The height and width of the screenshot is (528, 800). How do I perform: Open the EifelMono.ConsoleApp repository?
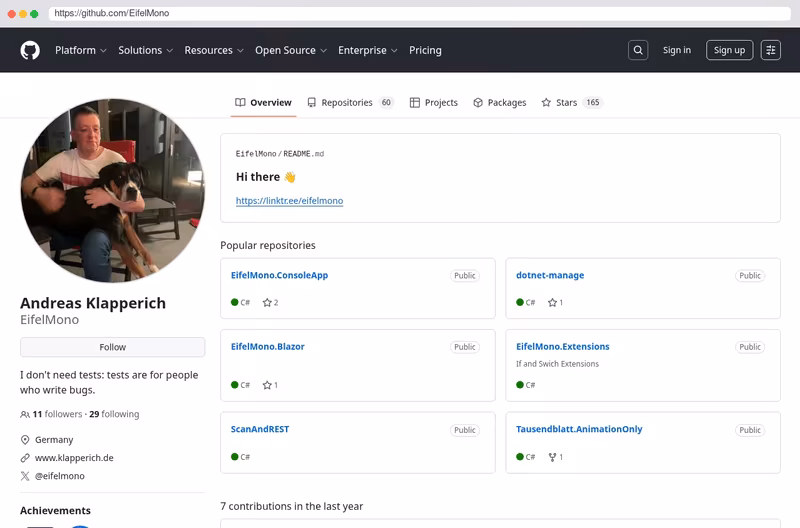click(279, 275)
